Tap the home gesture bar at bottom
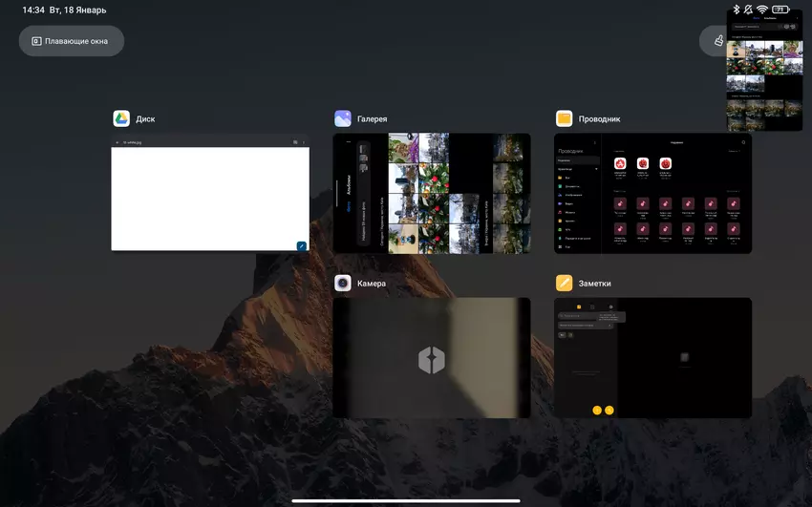812x507 pixels. [405, 498]
